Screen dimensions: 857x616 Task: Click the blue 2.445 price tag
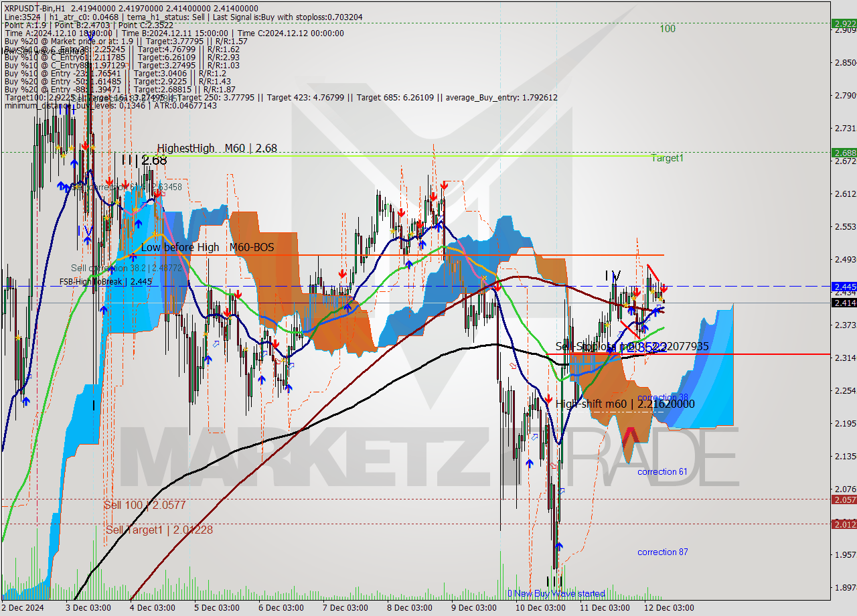point(844,287)
